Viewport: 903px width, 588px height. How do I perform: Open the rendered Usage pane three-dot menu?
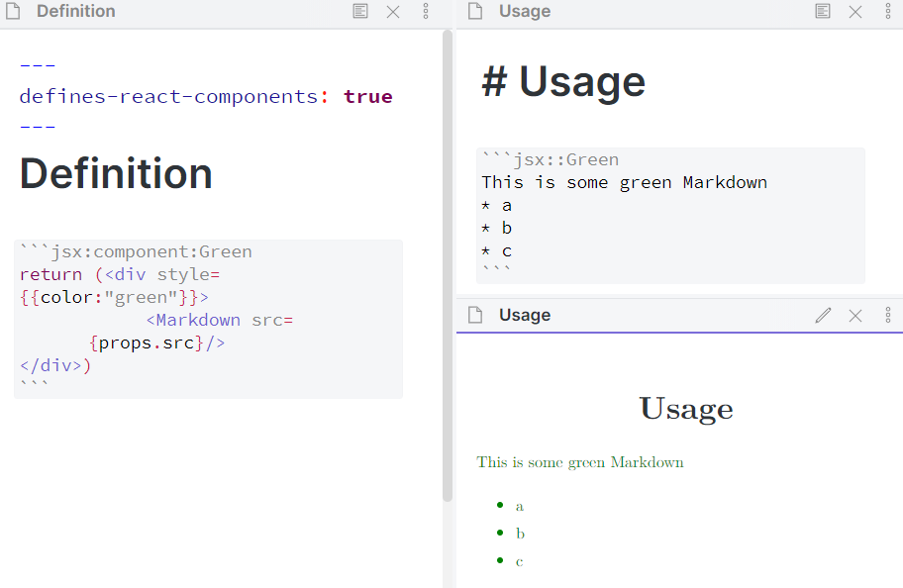888,315
